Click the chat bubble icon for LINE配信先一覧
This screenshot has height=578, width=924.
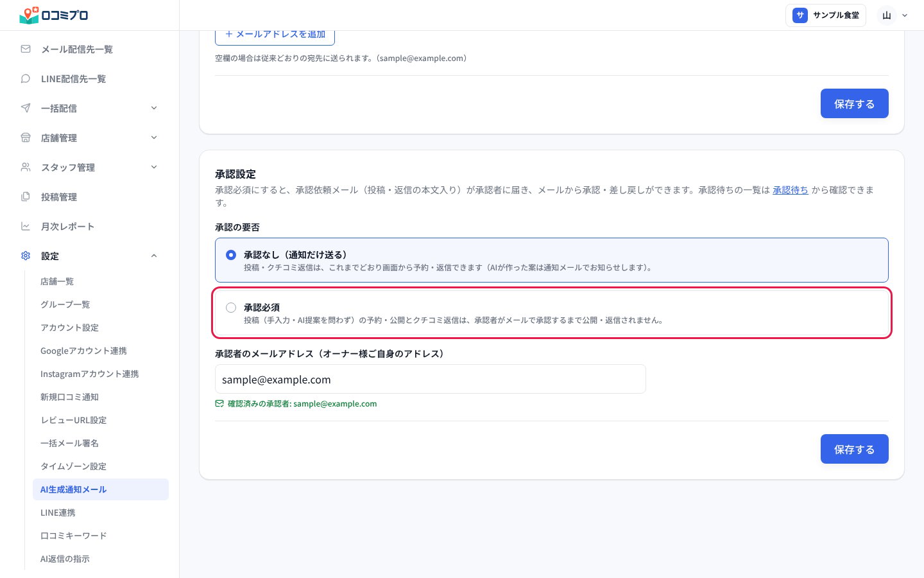26,78
